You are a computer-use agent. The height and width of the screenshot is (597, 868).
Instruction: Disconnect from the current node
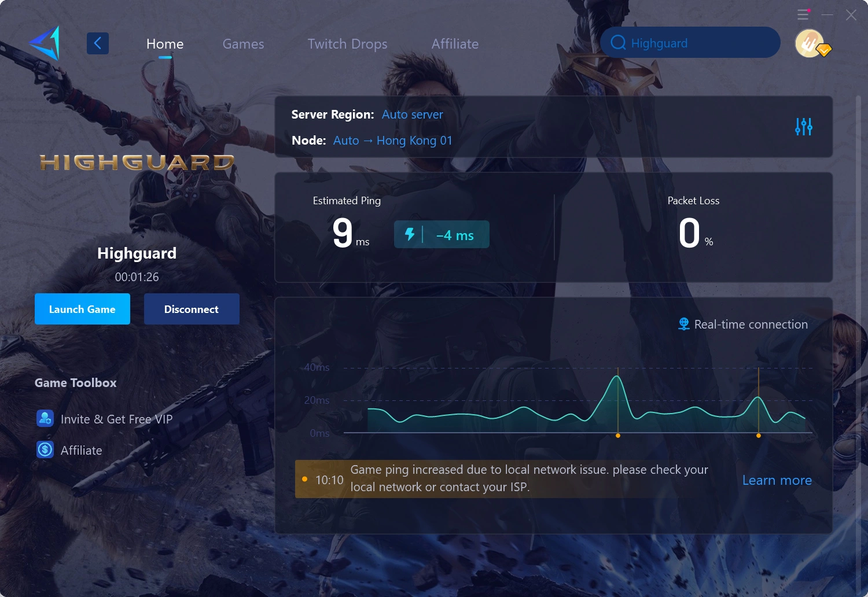coord(192,309)
